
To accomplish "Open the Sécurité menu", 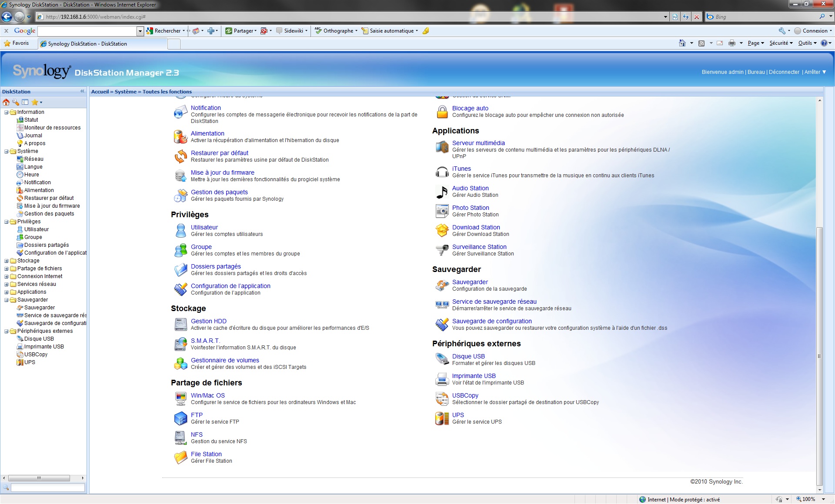I will [x=781, y=43].
